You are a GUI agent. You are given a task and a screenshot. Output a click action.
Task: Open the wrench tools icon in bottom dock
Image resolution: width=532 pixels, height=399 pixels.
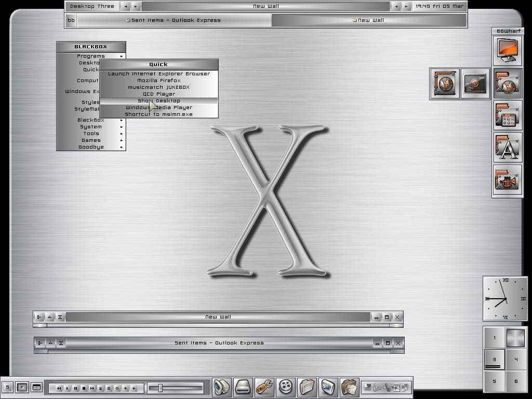point(264,387)
